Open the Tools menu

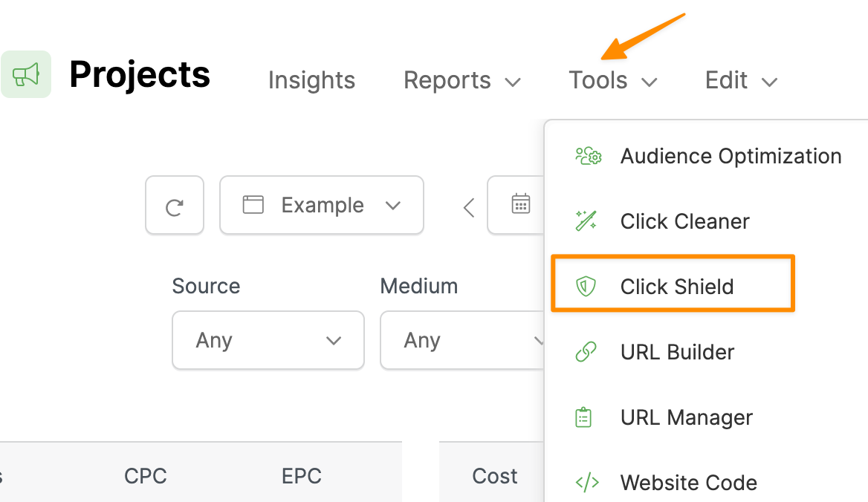[x=613, y=80]
